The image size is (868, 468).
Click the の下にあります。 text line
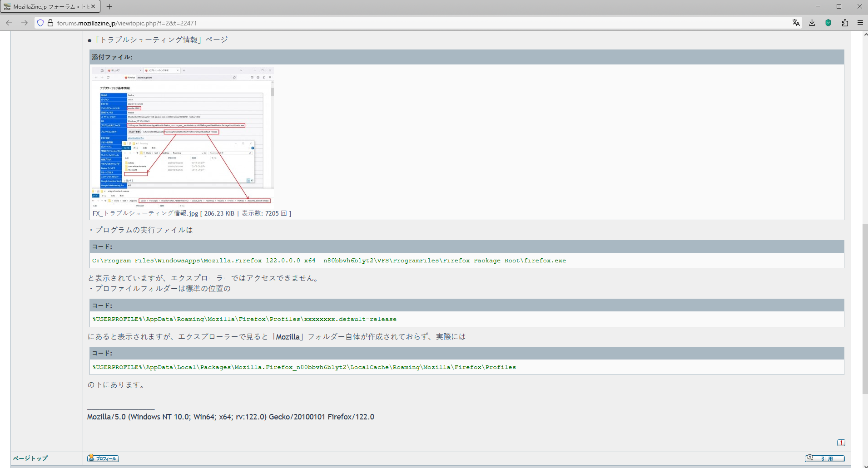click(x=117, y=385)
